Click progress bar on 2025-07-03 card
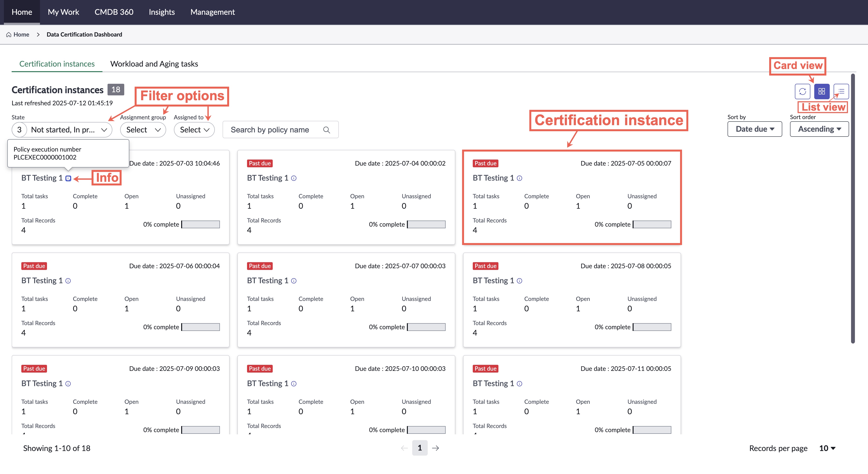The width and height of the screenshot is (868, 474). tap(201, 224)
